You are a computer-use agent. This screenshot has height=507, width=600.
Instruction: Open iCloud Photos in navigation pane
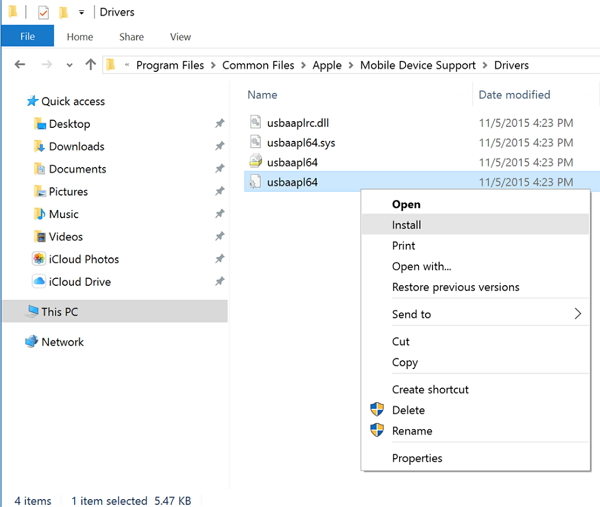click(x=84, y=259)
